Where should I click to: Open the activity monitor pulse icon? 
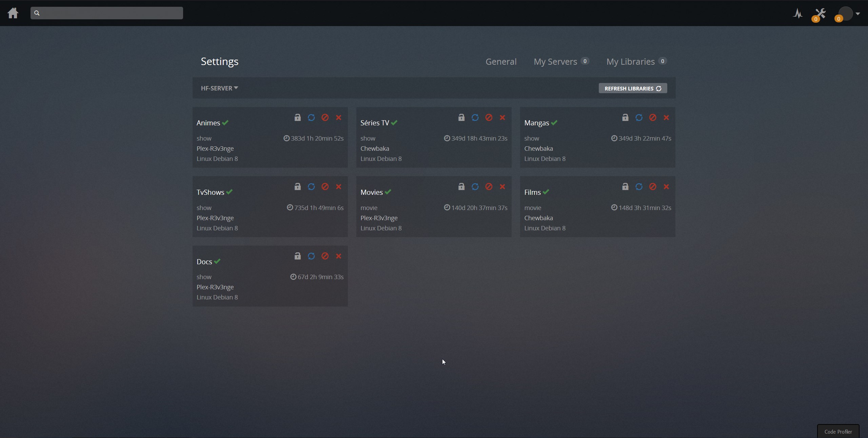coord(798,14)
